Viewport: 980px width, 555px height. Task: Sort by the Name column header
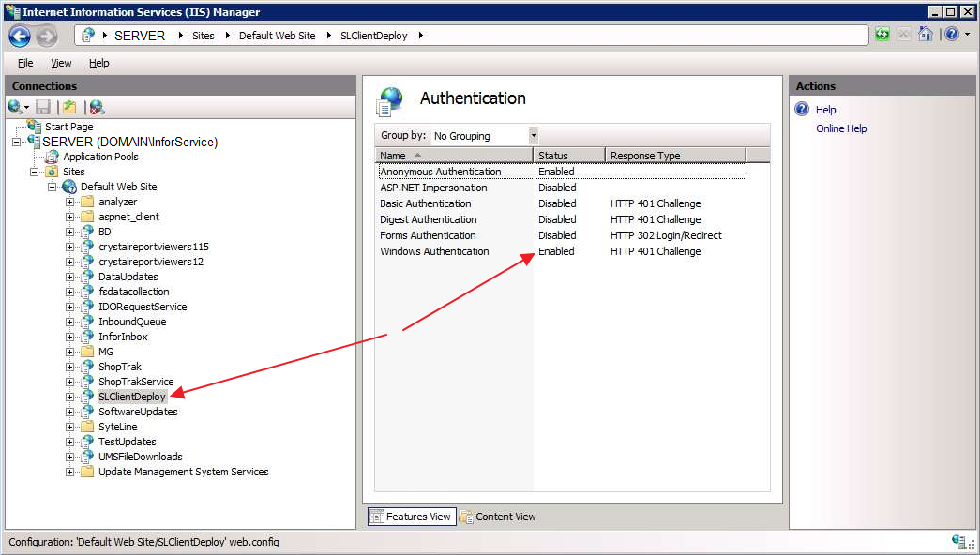click(454, 155)
